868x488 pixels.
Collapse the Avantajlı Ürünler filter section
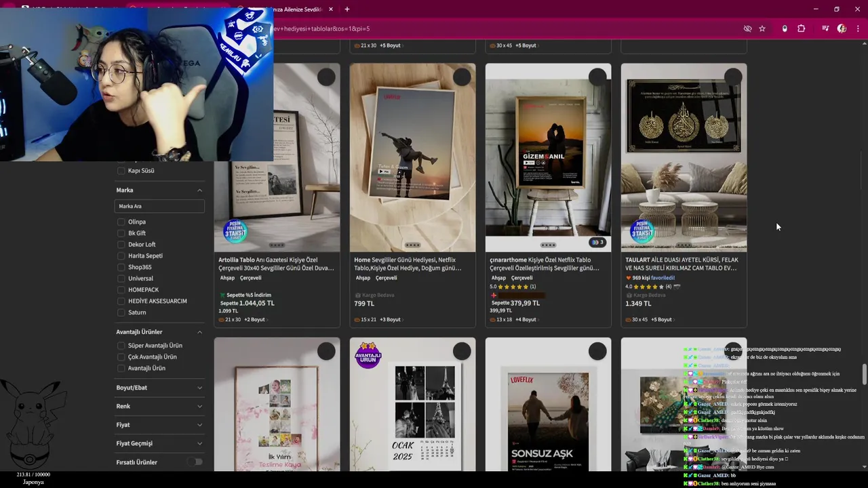pos(199,332)
